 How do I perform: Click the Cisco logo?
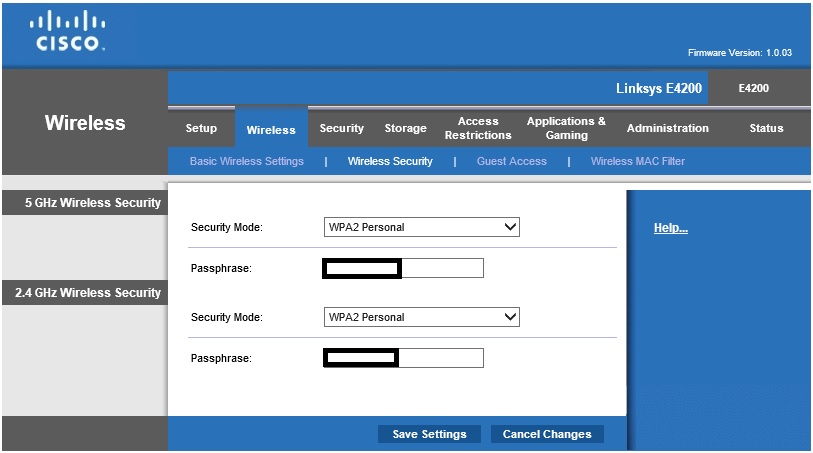68,32
